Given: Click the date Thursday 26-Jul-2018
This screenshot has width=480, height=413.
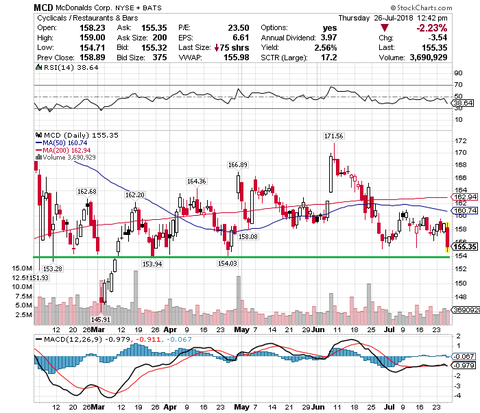Looking at the screenshot, I should [376, 18].
